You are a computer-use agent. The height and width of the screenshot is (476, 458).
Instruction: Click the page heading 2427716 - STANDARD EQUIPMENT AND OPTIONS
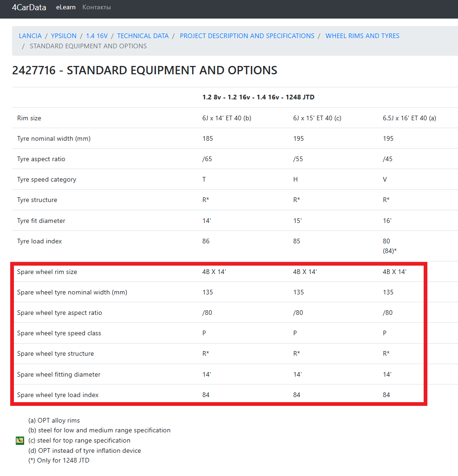click(x=145, y=71)
